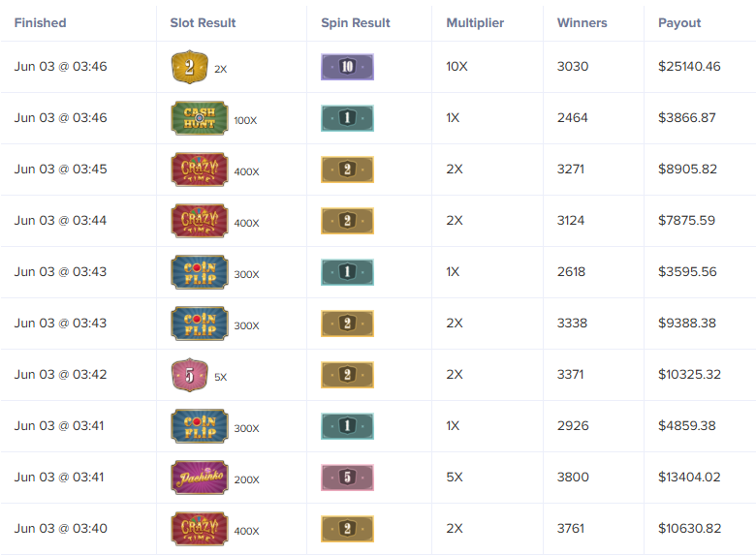The height and width of the screenshot is (555, 756).
Task: Sort by the Payout column header
Action: click(679, 22)
